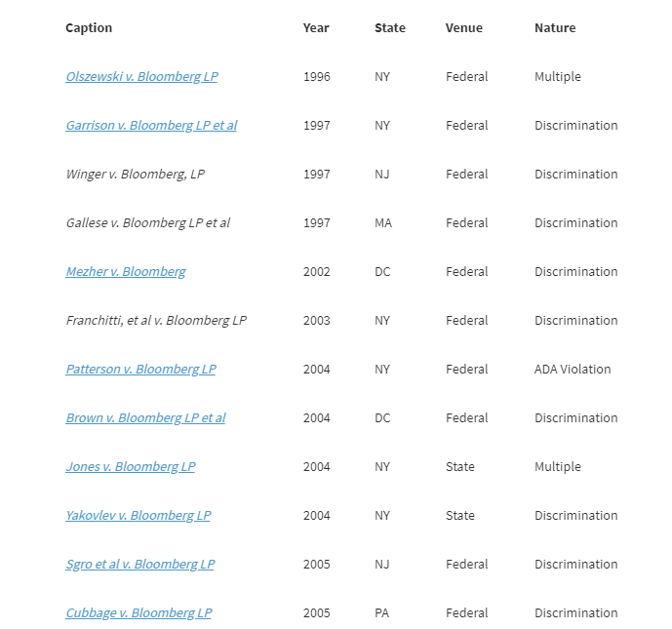Click the 1996 year cell
This screenshot has width=672, height=629.
tap(317, 77)
